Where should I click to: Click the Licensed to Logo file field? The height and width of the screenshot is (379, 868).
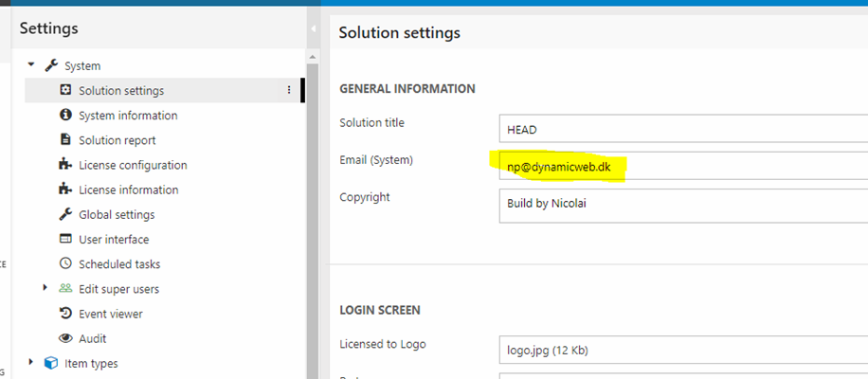tap(682, 350)
